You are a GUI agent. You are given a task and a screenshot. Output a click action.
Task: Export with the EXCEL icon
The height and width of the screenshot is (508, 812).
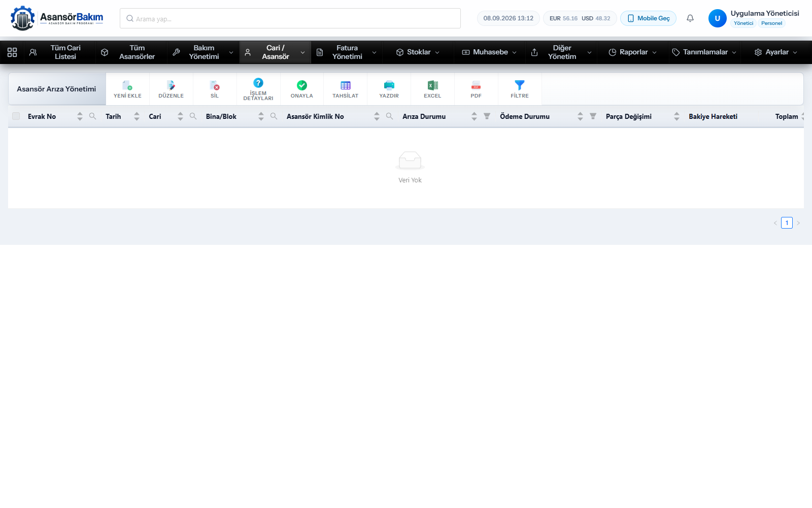(x=433, y=85)
